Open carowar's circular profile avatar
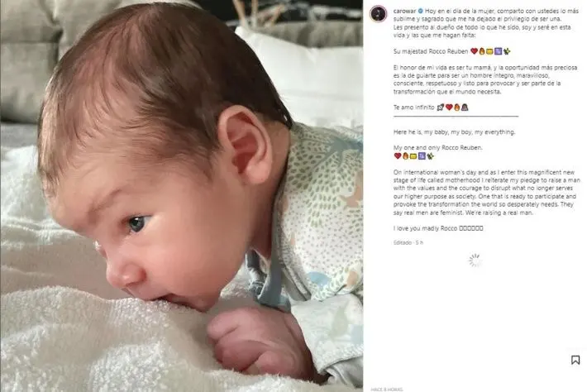 point(378,14)
